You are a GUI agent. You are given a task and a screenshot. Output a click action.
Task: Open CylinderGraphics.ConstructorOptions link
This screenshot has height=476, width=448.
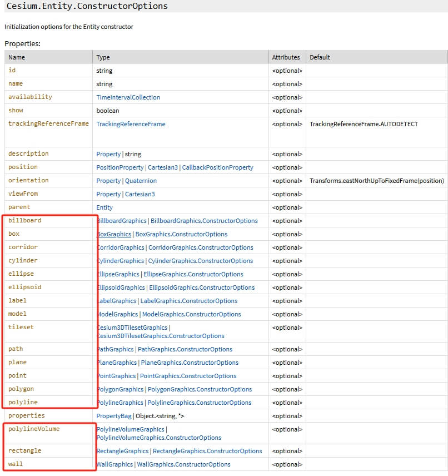200,261
